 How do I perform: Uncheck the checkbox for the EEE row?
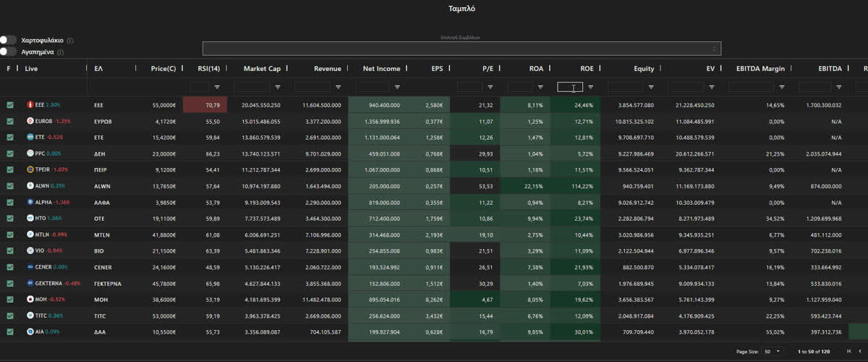(10, 105)
